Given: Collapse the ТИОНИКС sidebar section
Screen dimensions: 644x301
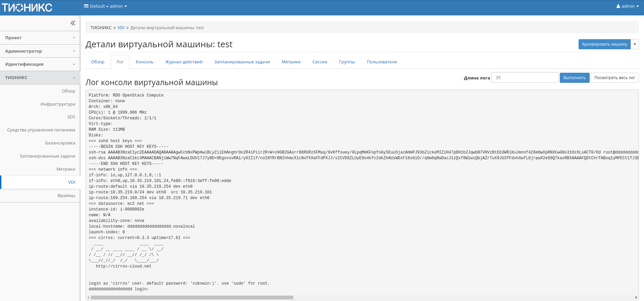Looking at the screenshot, I should coord(40,78).
